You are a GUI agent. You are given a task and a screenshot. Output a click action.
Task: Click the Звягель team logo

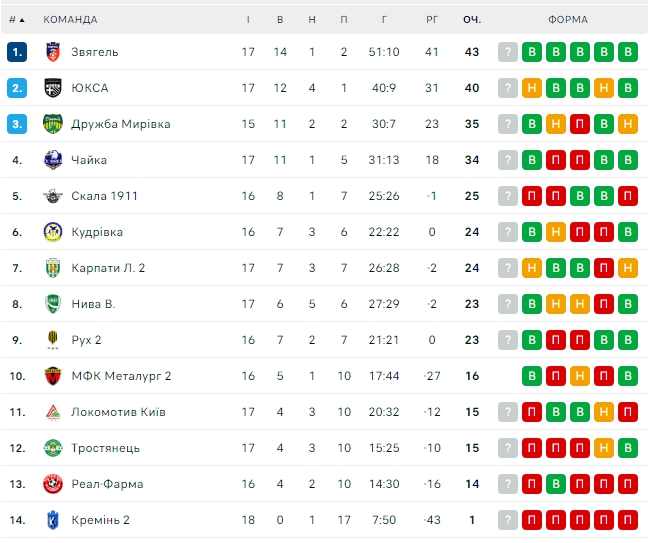click(x=54, y=52)
